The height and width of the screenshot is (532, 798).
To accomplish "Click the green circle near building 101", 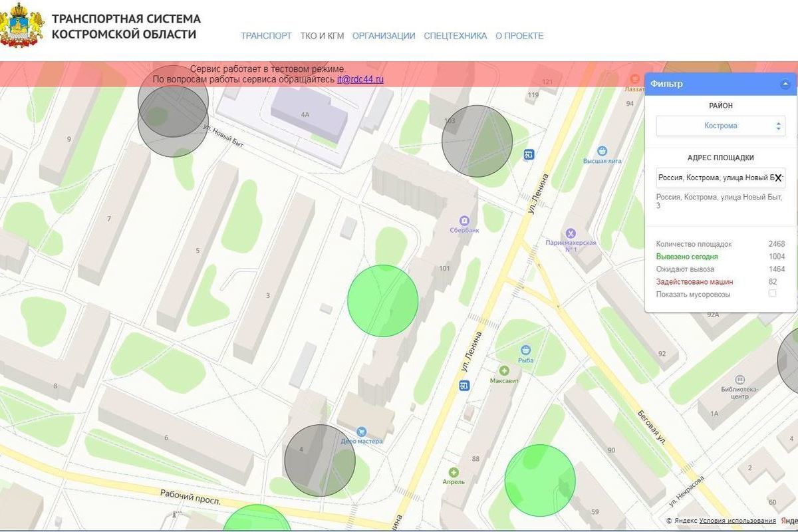I will [383, 300].
